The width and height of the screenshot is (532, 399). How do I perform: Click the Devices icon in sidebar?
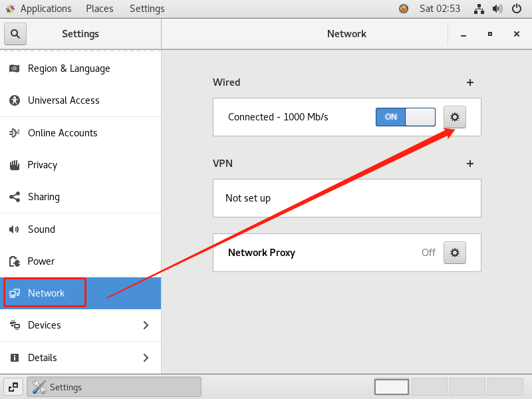[x=14, y=325]
